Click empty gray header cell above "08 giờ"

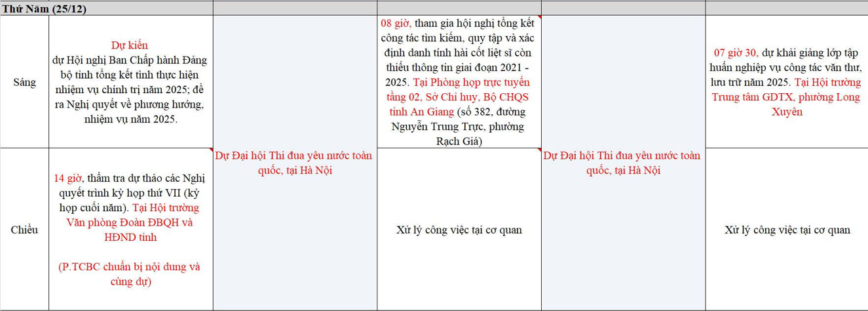[459, 9]
